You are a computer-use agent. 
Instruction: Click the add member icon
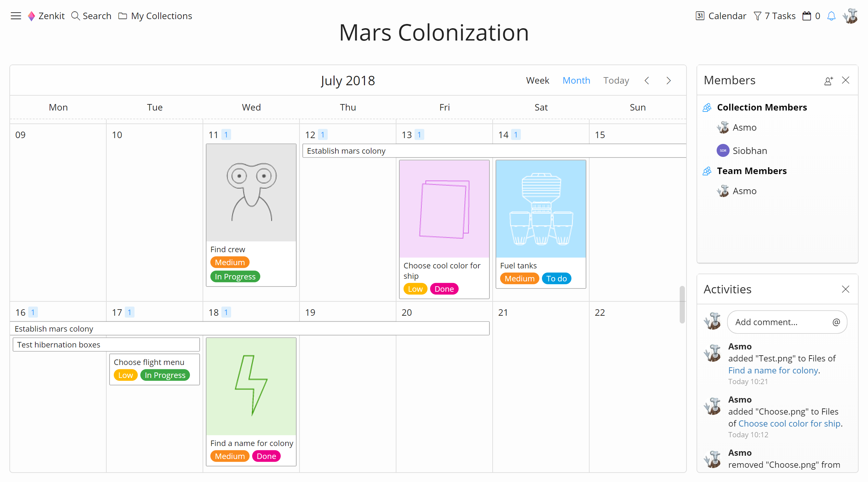pos(828,81)
